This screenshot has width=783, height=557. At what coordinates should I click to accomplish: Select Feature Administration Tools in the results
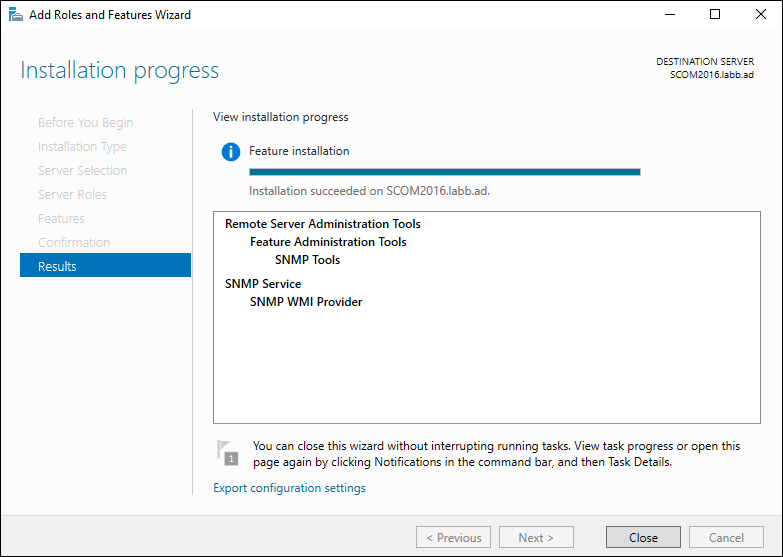click(328, 242)
